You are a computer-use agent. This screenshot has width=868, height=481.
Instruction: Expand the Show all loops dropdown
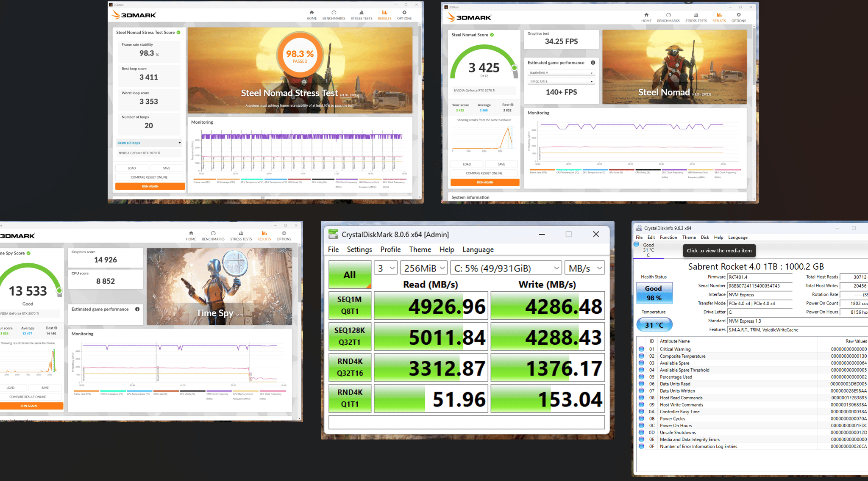coord(149,143)
